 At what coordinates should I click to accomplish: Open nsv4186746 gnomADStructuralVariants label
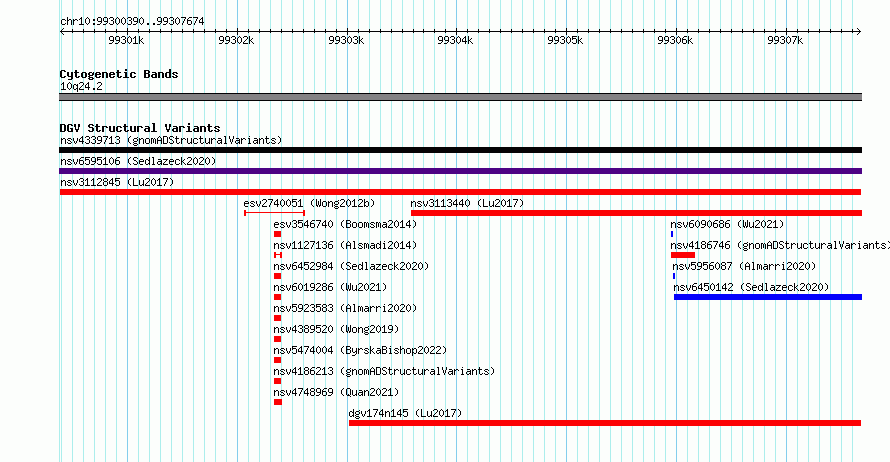click(x=780, y=245)
